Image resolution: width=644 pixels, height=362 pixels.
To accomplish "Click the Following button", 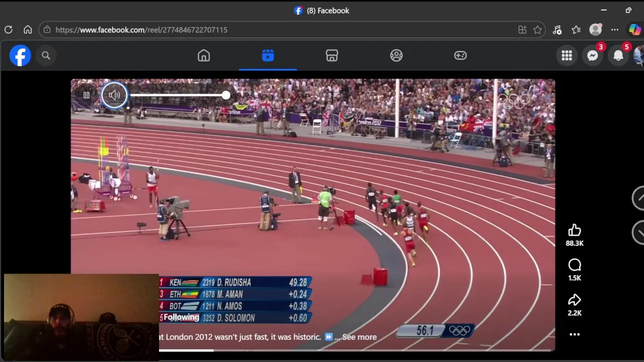I will [x=181, y=317].
